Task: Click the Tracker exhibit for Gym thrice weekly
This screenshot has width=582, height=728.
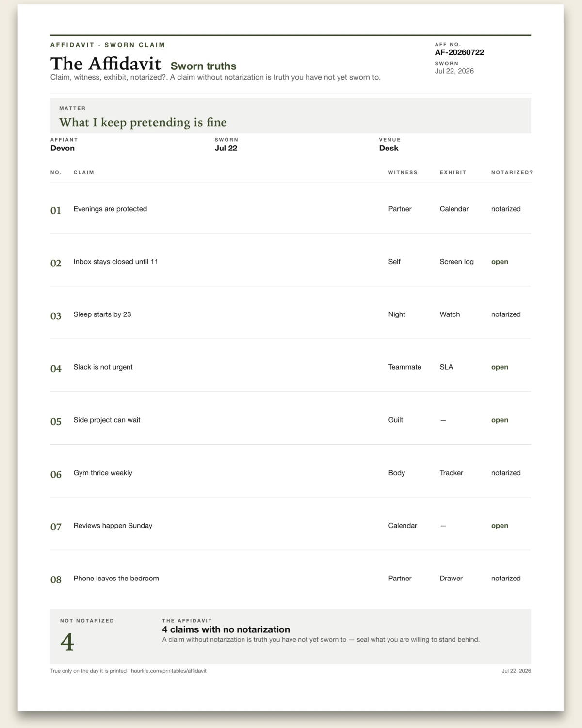Action: [451, 473]
